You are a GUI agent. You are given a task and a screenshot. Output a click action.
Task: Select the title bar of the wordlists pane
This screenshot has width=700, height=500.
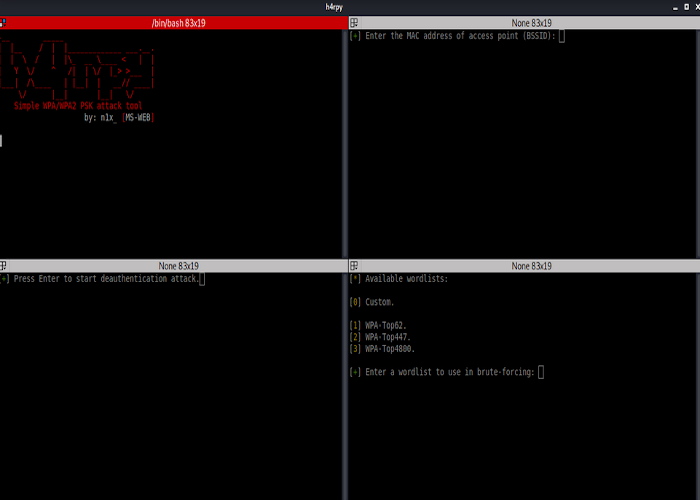pyautogui.click(x=527, y=266)
